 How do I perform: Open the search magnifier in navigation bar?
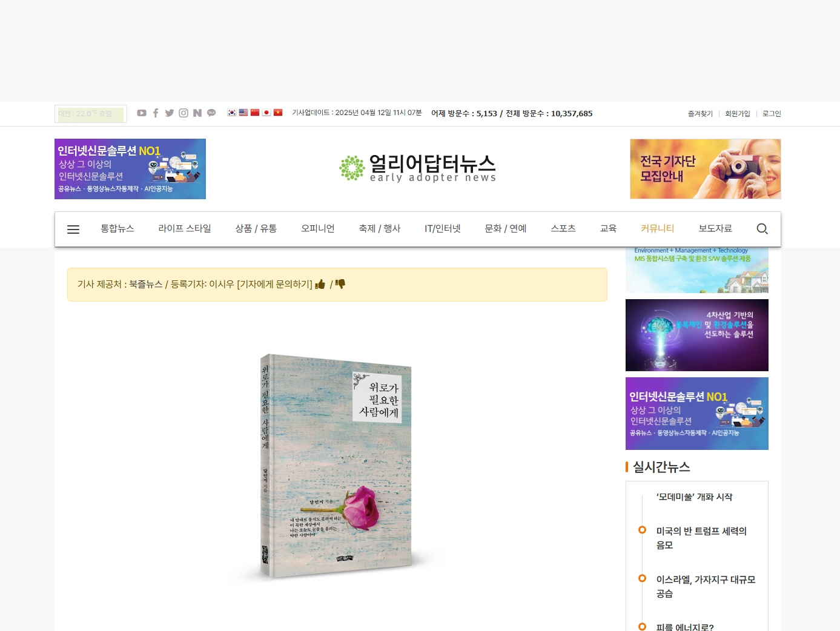pos(762,229)
